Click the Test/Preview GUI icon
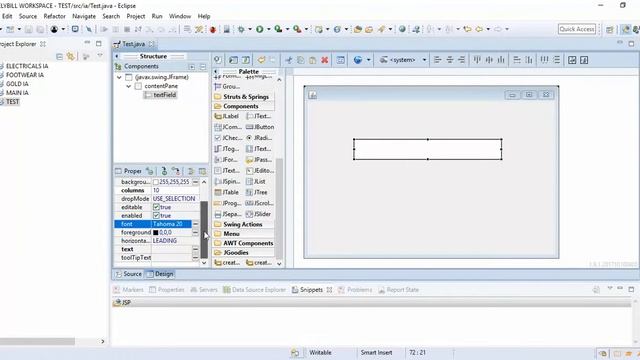Screen dimensions: 640x360 coord(218,60)
